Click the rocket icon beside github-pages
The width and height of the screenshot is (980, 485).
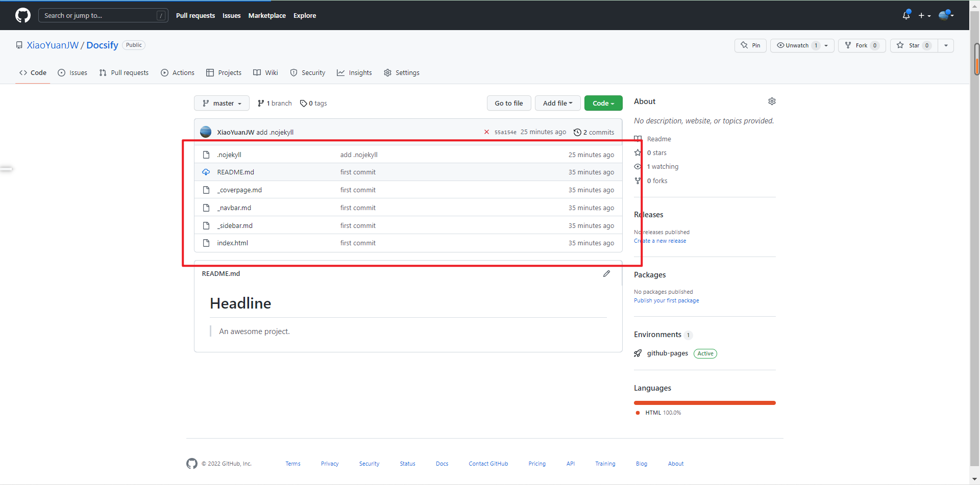(x=638, y=353)
